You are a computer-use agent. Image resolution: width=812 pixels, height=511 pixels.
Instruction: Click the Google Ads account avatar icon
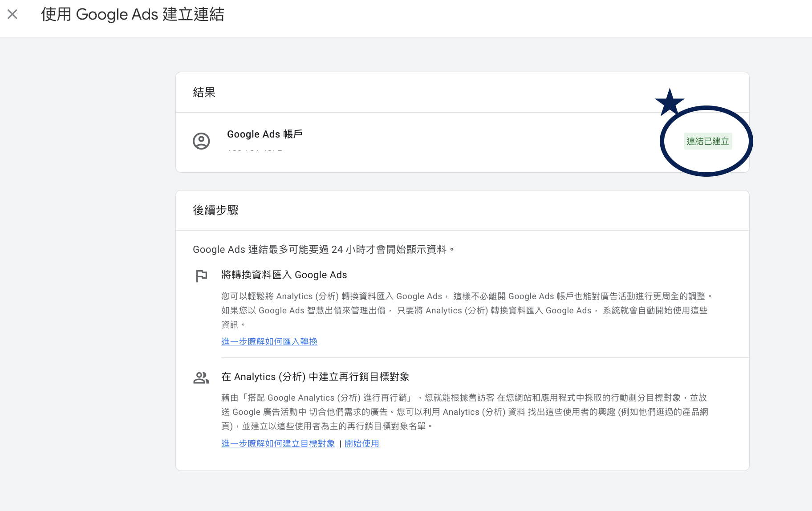[x=201, y=141]
